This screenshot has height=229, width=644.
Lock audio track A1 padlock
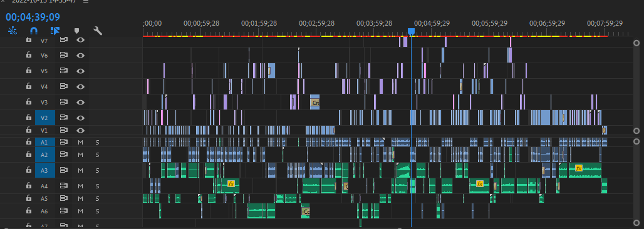(29, 141)
